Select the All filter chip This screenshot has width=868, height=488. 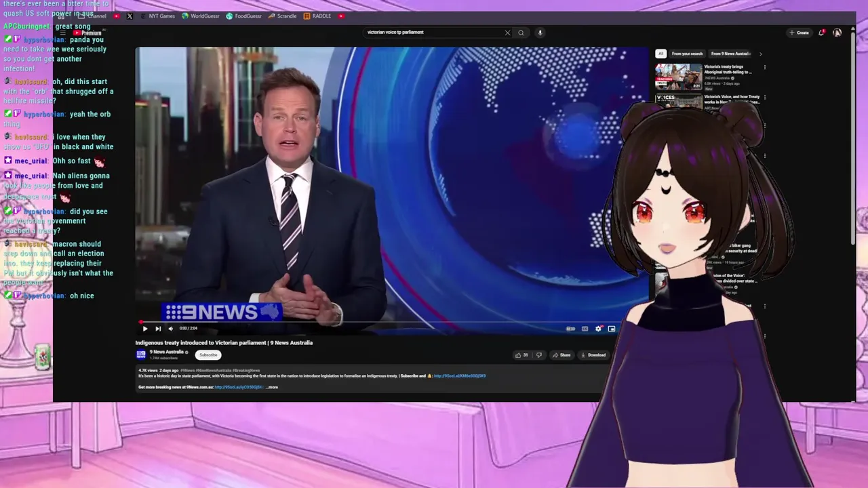[660, 54]
